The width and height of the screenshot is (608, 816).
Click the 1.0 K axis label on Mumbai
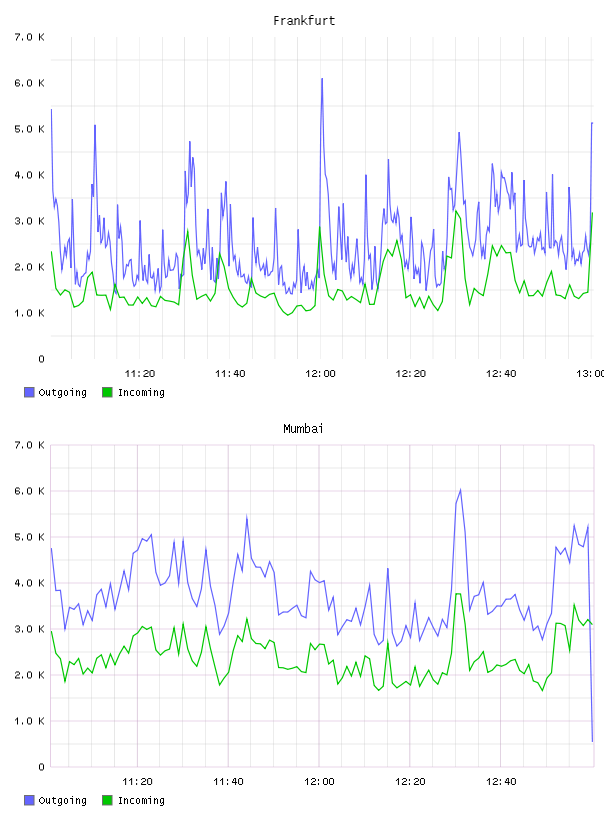point(29,721)
